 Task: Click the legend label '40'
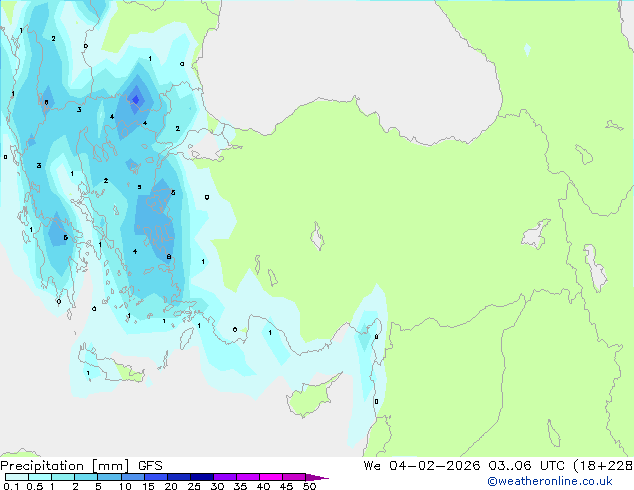click(x=263, y=486)
